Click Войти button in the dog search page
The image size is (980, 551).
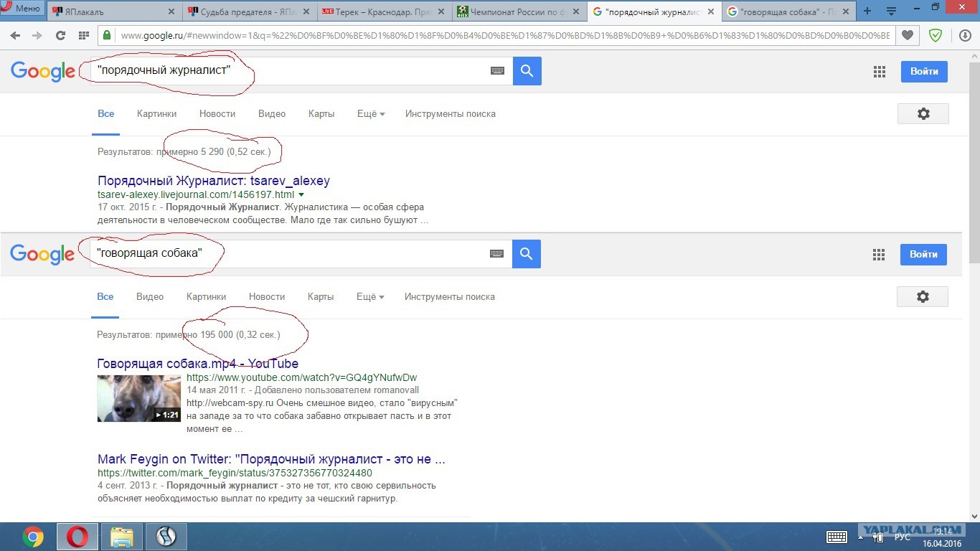(x=923, y=254)
